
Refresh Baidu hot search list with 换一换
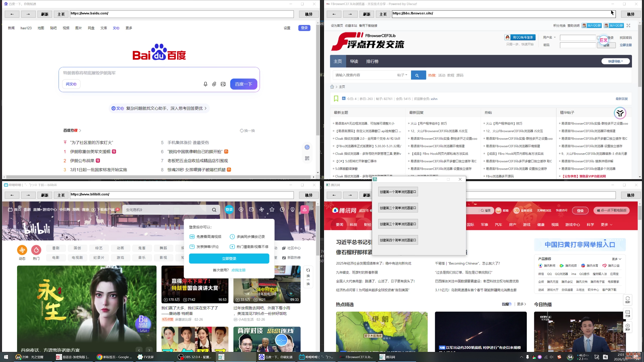[x=247, y=130]
